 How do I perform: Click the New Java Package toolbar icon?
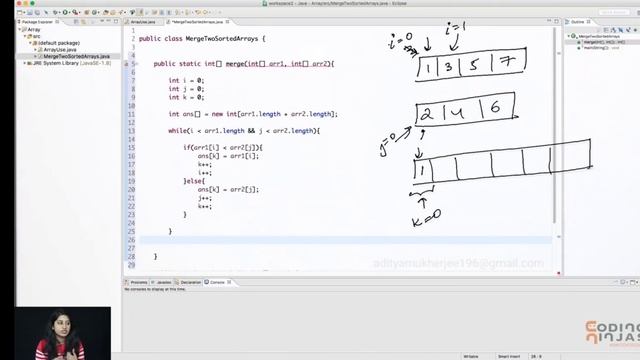[87, 13]
